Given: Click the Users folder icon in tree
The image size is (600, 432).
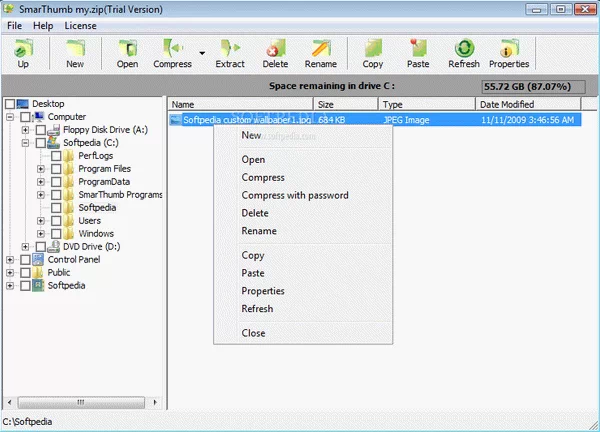Looking at the screenshot, I should tap(68, 220).
